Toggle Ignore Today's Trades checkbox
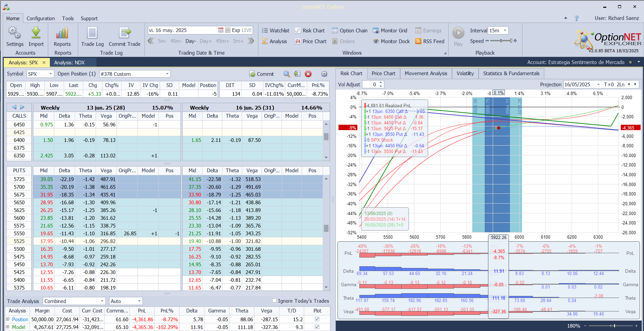The width and height of the screenshot is (644, 331). (x=274, y=301)
